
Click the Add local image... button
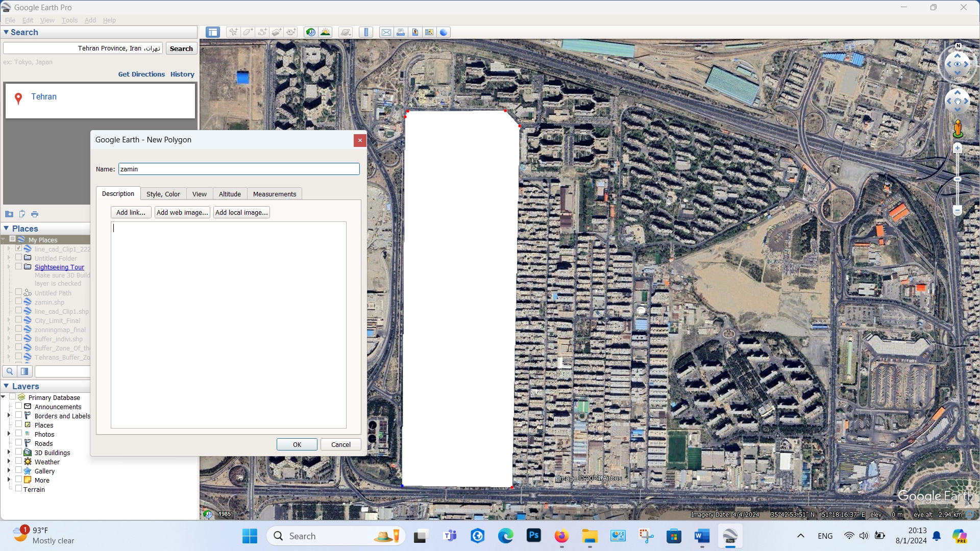pos(241,212)
